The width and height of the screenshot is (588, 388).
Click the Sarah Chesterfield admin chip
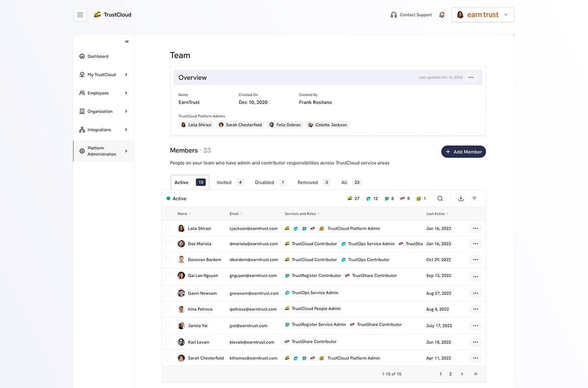tap(240, 124)
